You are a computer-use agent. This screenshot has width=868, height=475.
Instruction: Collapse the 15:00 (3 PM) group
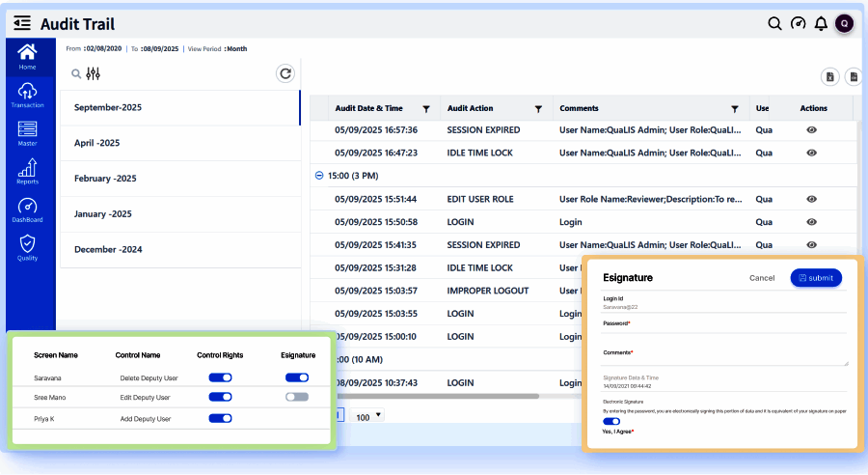pos(319,176)
